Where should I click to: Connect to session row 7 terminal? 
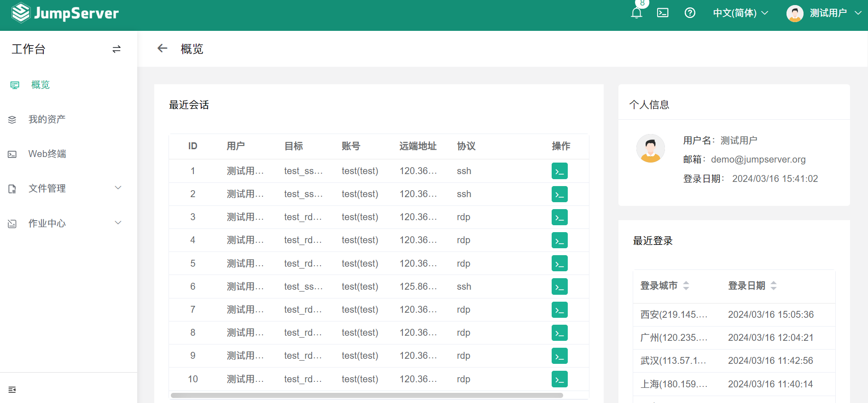[x=559, y=310]
